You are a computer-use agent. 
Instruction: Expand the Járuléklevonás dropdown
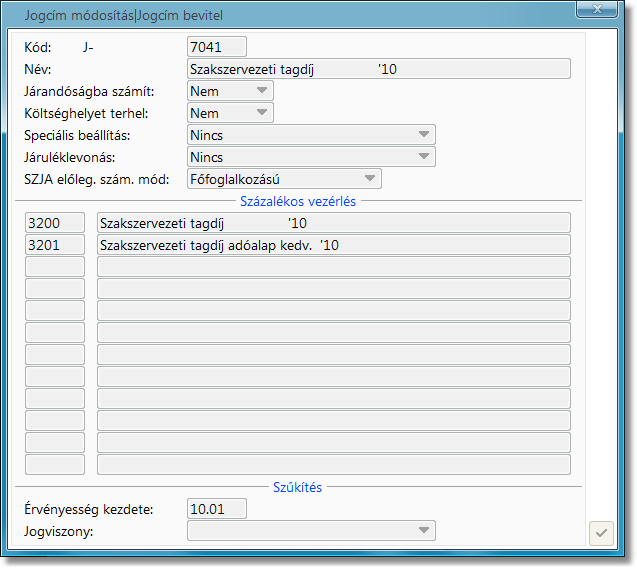coord(311,157)
